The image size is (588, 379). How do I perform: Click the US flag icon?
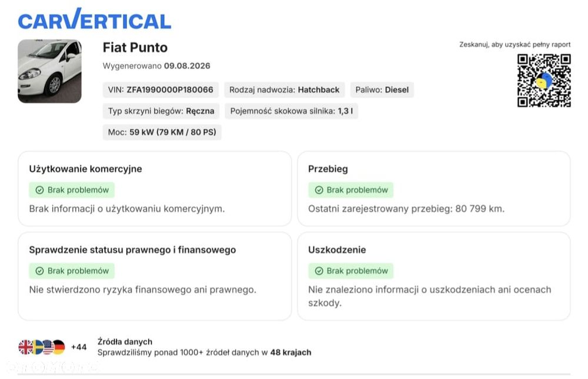tap(48, 347)
